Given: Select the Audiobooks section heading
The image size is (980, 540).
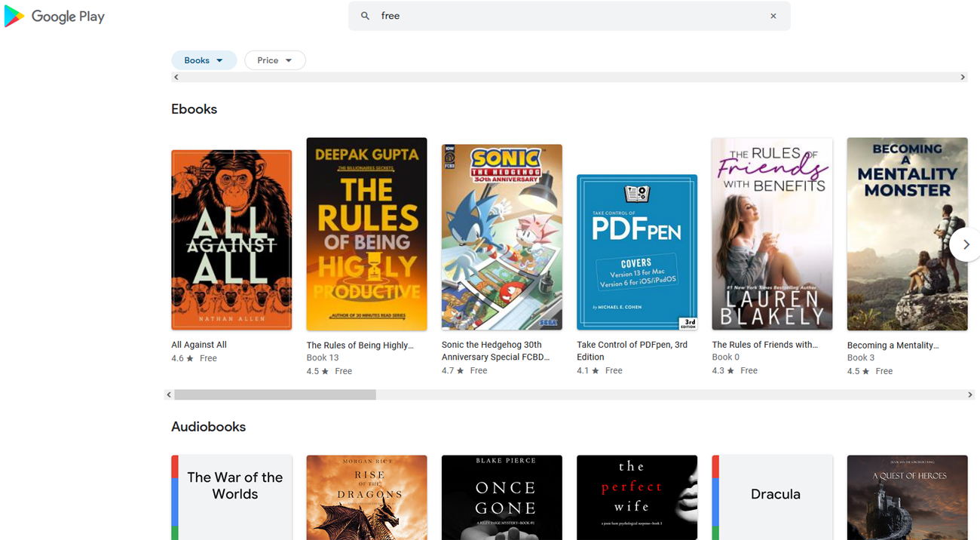Looking at the screenshot, I should (208, 426).
